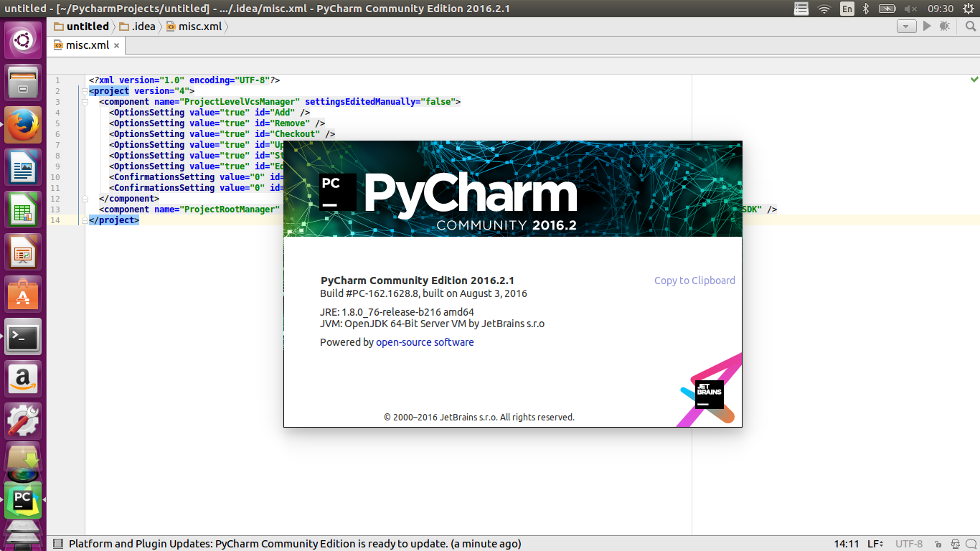Open the Terminal from the dock
This screenshot has height=551, width=980.
point(24,336)
